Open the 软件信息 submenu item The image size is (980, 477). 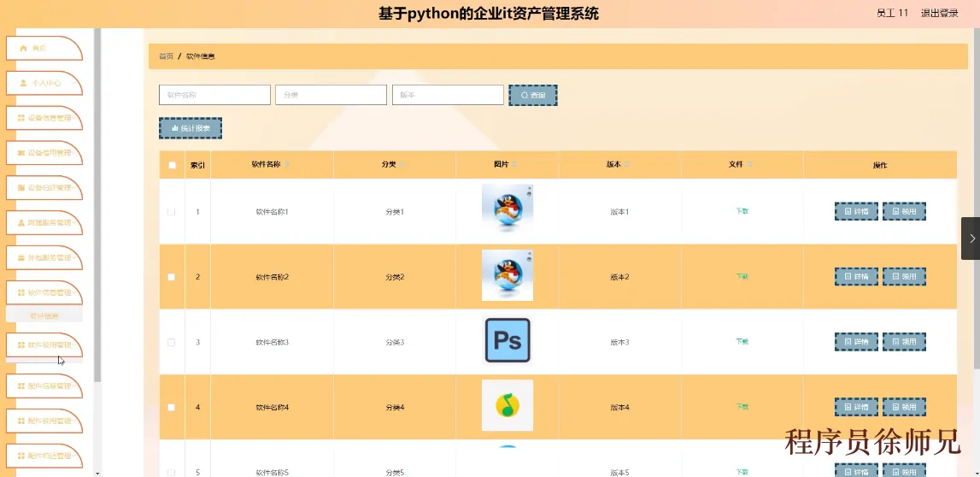(x=44, y=315)
